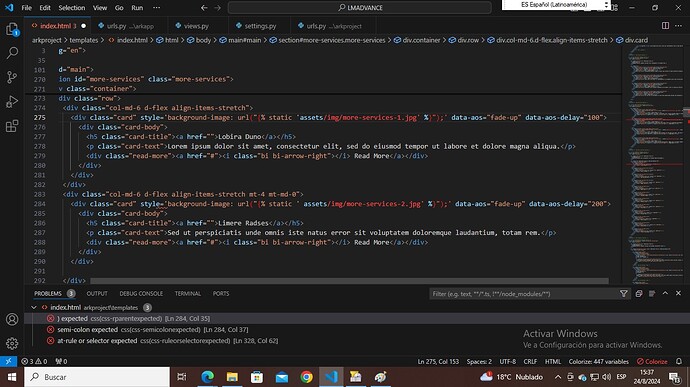690x387 pixels.
Task: Open Source Control view
Action: [12, 77]
